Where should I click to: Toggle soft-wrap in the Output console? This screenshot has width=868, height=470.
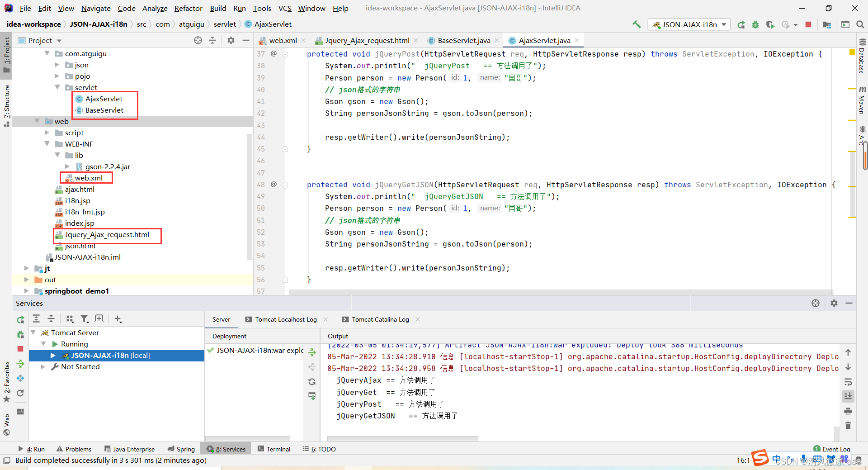tap(848, 382)
